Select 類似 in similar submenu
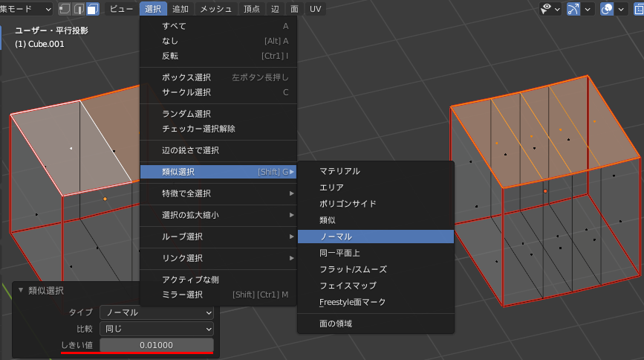The height and width of the screenshot is (360, 644). 376,220
